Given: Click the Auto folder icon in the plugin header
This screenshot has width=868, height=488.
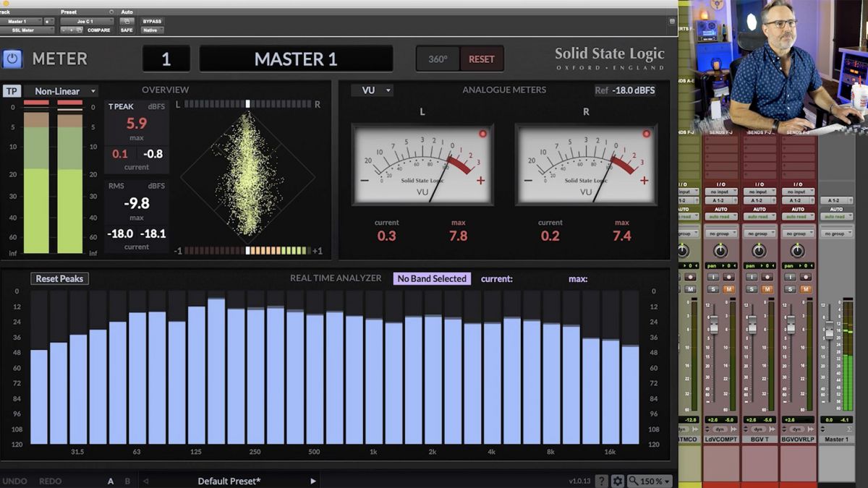Looking at the screenshot, I should click(128, 22).
